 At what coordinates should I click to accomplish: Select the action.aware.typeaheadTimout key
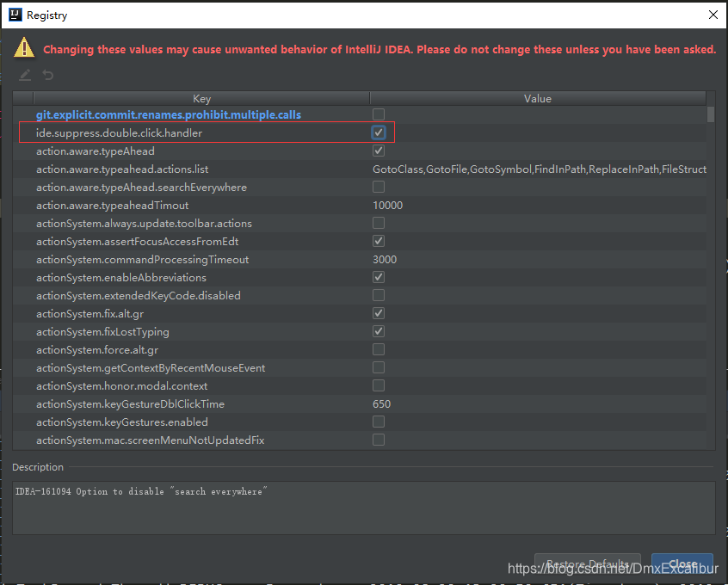[x=113, y=206]
